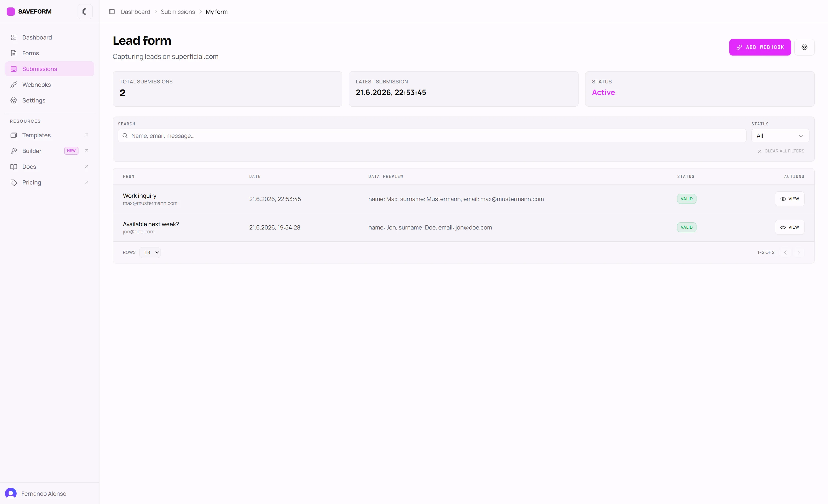Click the NEW badge next to Builder
The width and height of the screenshot is (828, 504).
[71, 151]
